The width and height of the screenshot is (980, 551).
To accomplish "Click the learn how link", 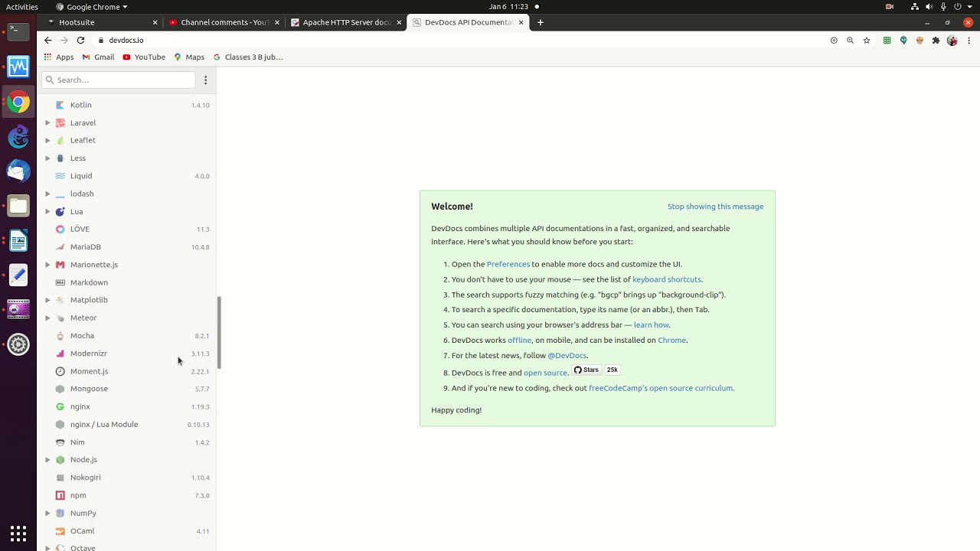I will coord(652,324).
